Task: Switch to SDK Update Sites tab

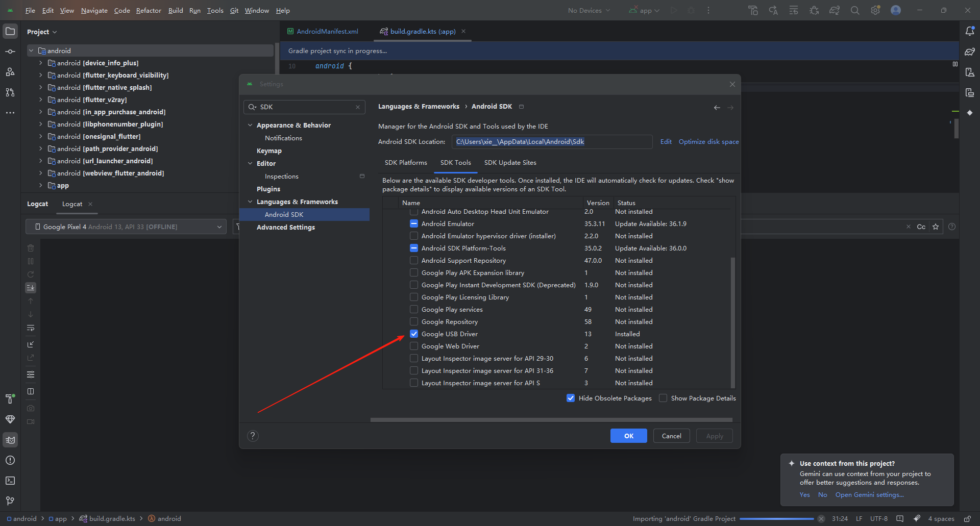Action: (x=510, y=162)
